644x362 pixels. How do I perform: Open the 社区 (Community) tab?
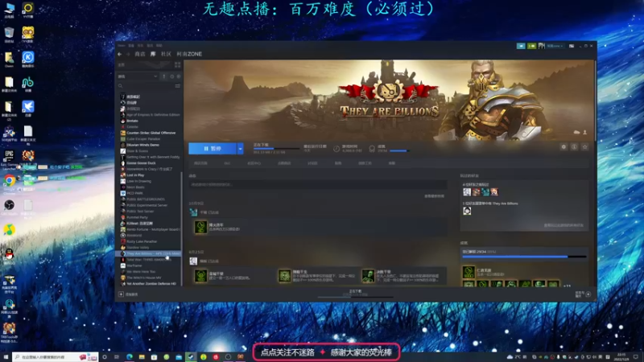pos(166,54)
